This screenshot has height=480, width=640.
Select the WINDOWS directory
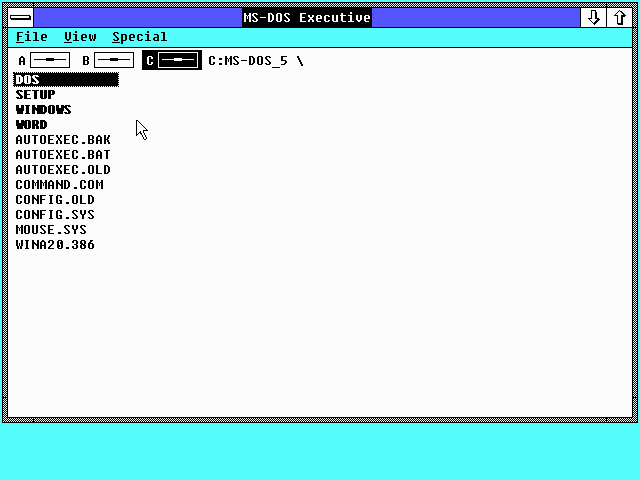(43, 110)
